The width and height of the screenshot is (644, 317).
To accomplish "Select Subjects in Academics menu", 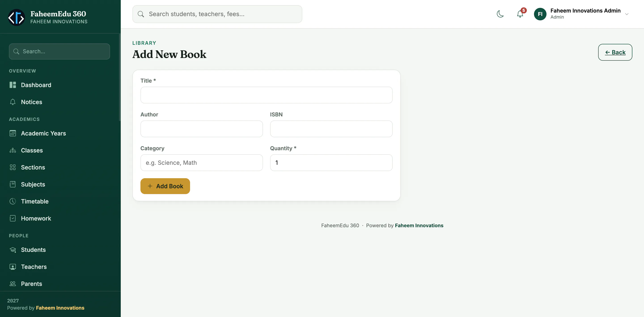I will (x=59, y=184).
